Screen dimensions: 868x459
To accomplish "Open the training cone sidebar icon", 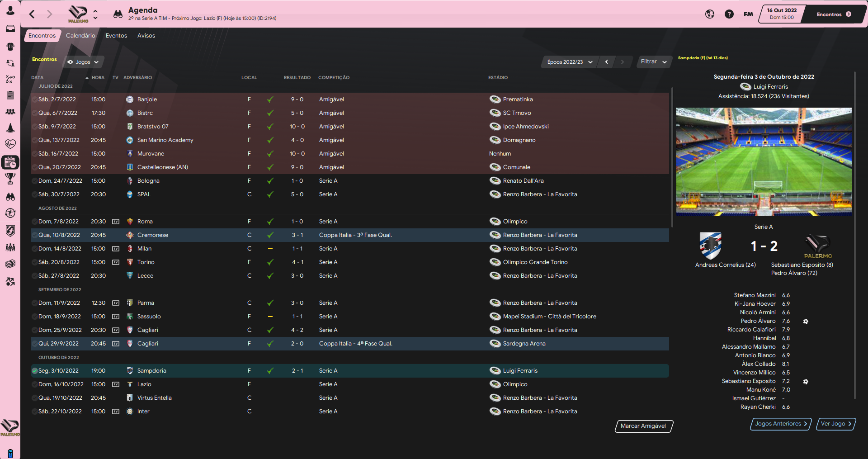I will [10, 128].
